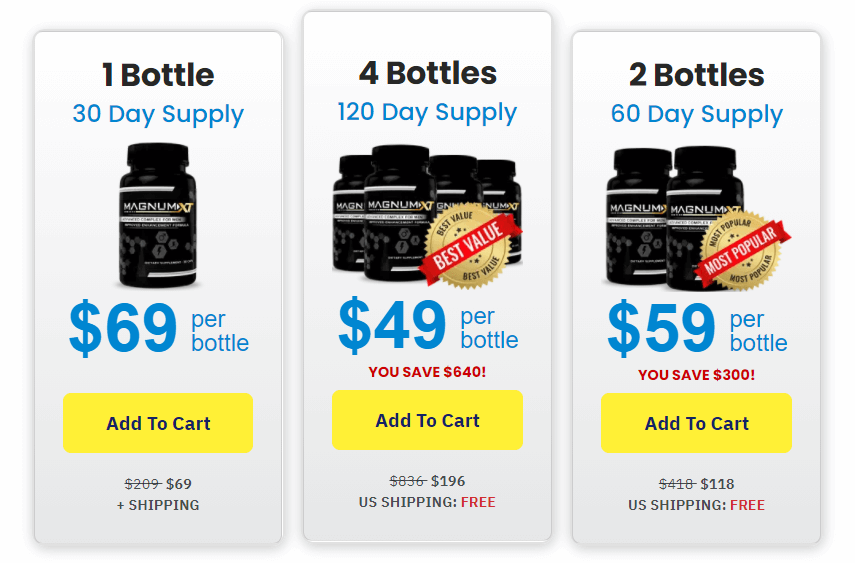Click the two-bottle product image

[696, 218]
